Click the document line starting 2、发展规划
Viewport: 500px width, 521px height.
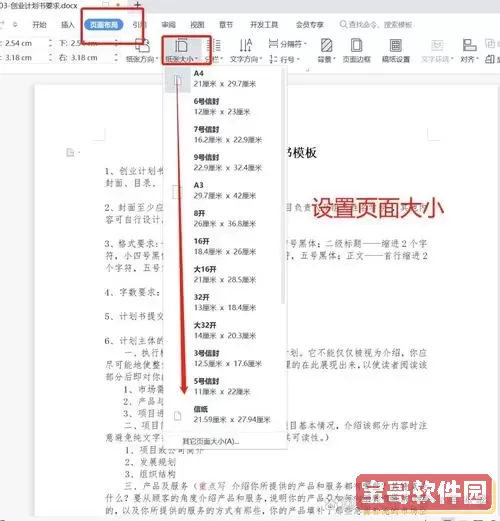150,462
